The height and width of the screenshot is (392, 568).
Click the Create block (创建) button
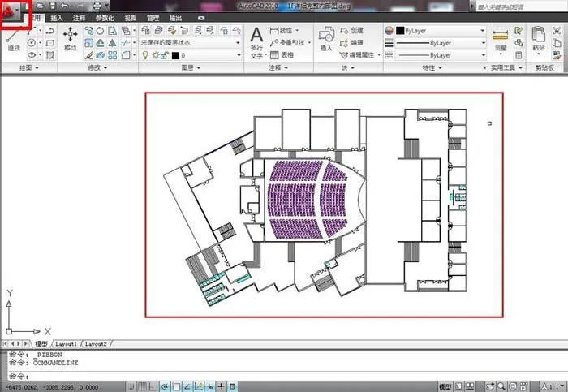pos(351,31)
